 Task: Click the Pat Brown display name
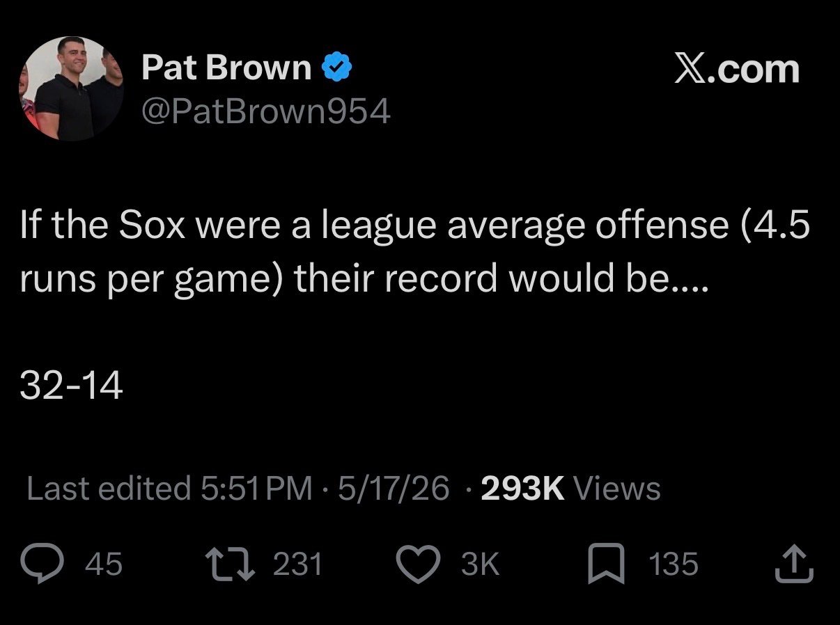226,68
